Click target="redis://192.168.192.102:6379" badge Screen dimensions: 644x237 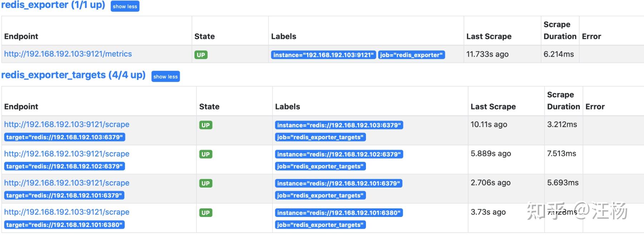(65, 166)
